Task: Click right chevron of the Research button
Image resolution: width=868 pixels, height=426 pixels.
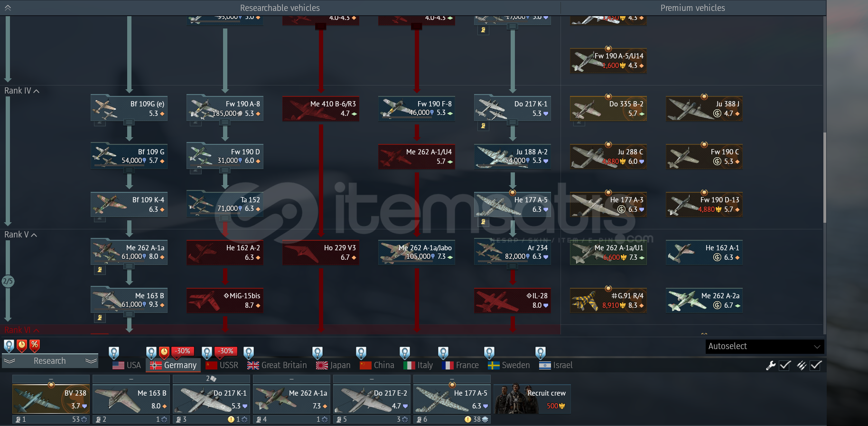Action: pos(91,361)
